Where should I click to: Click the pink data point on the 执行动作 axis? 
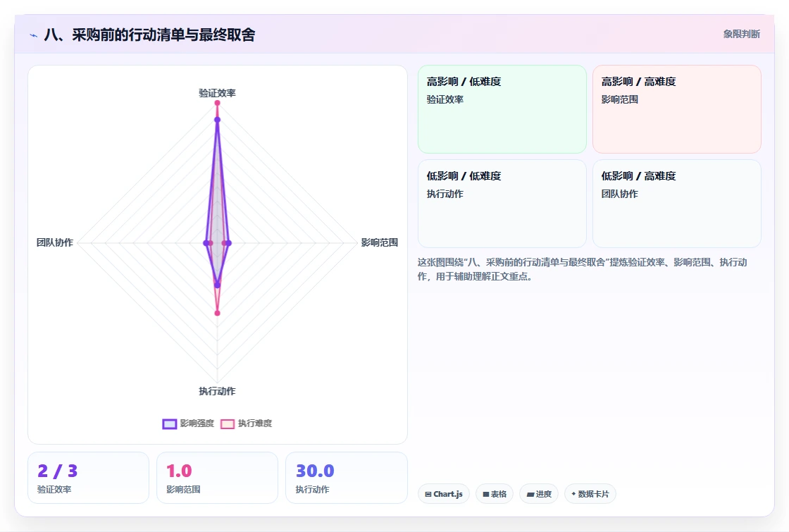pyautogui.click(x=218, y=313)
